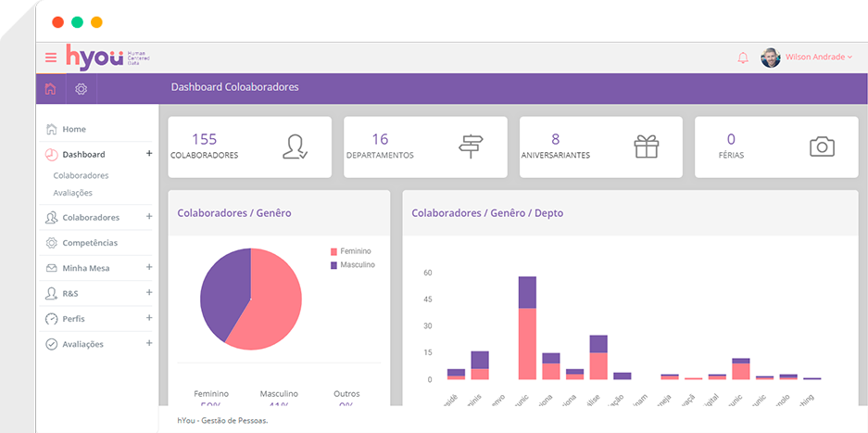The image size is (868, 433).
Task: Open the Avaliações sub-link under Dashboard
Action: pos(73,193)
